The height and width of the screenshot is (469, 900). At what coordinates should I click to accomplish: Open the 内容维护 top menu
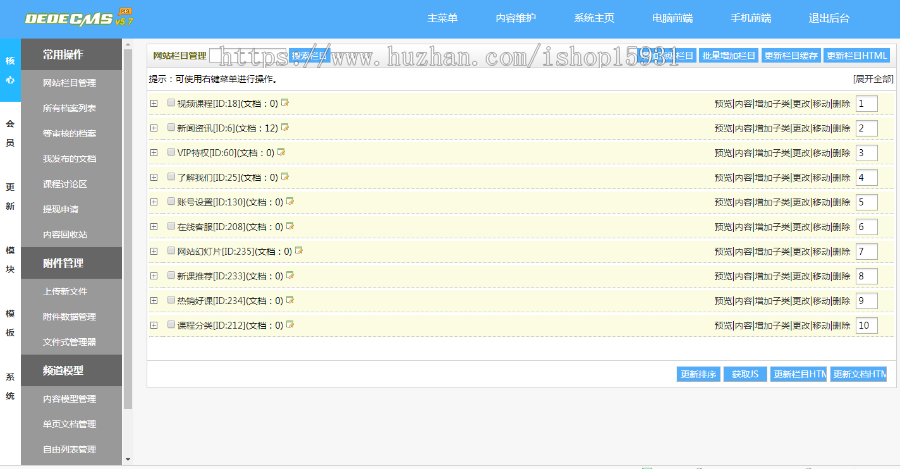click(x=515, y=18)
